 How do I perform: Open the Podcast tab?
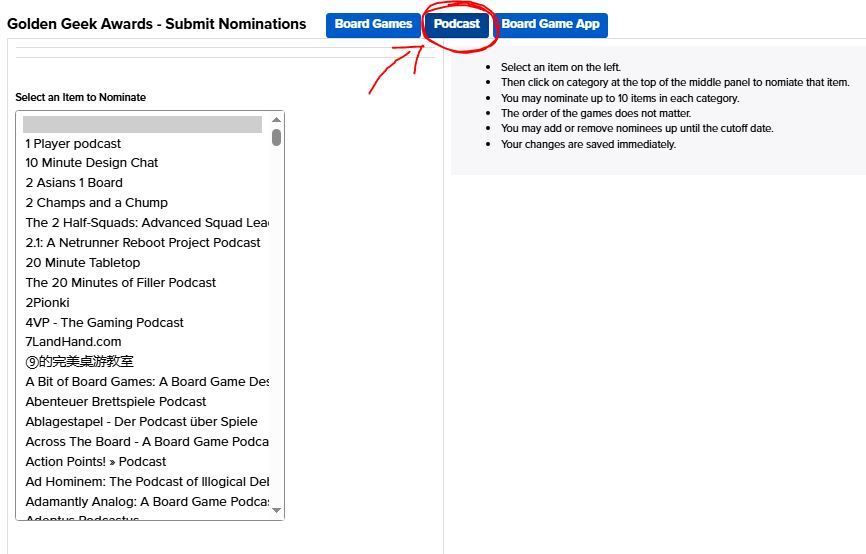tap(457, 25)
